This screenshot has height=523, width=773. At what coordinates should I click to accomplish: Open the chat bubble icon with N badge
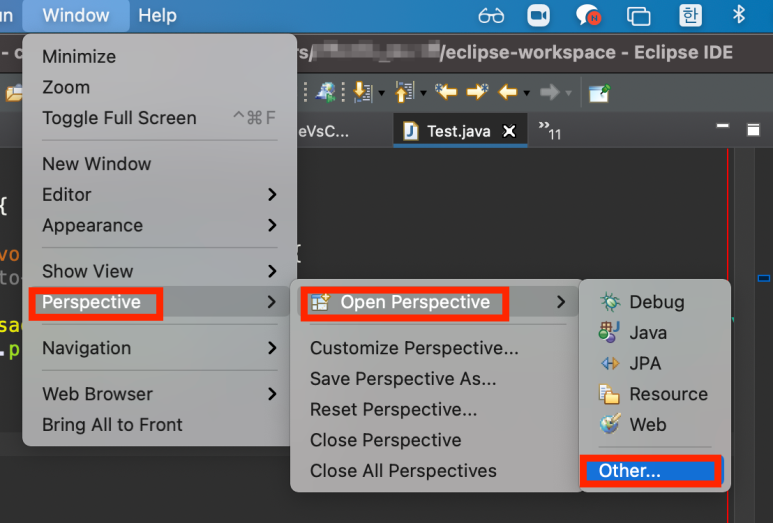tap(588, 16)
